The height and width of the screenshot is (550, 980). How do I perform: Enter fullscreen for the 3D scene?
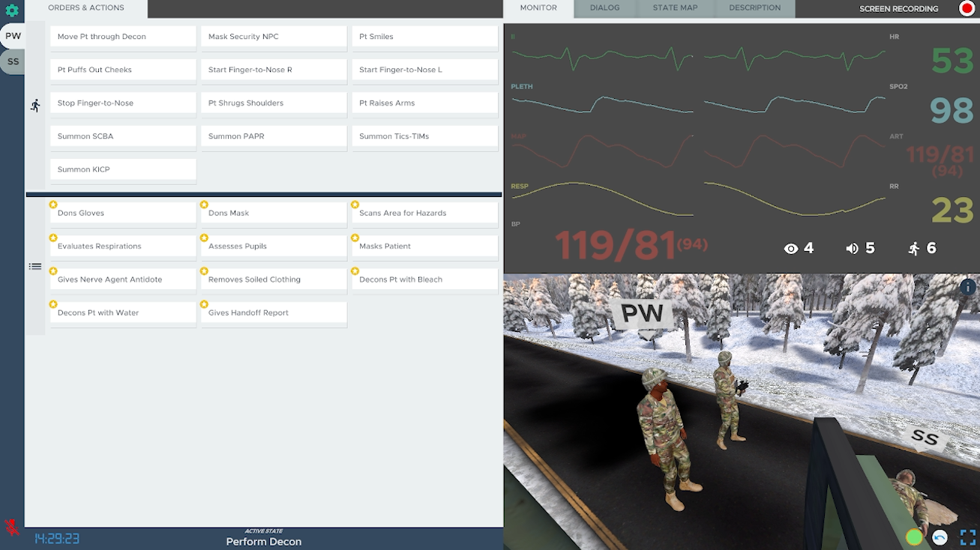click(968, 537)
